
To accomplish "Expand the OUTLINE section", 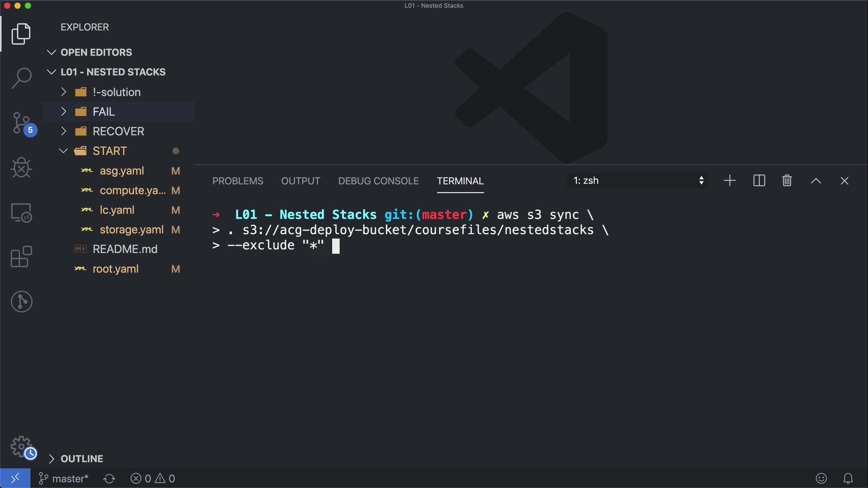I will (81, 459).
